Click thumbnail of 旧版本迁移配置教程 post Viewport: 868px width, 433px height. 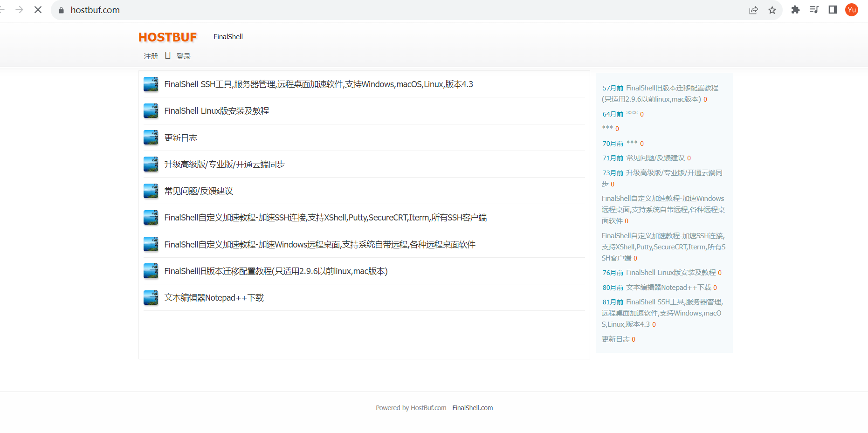pyautogui.click(x=151, y=271)
